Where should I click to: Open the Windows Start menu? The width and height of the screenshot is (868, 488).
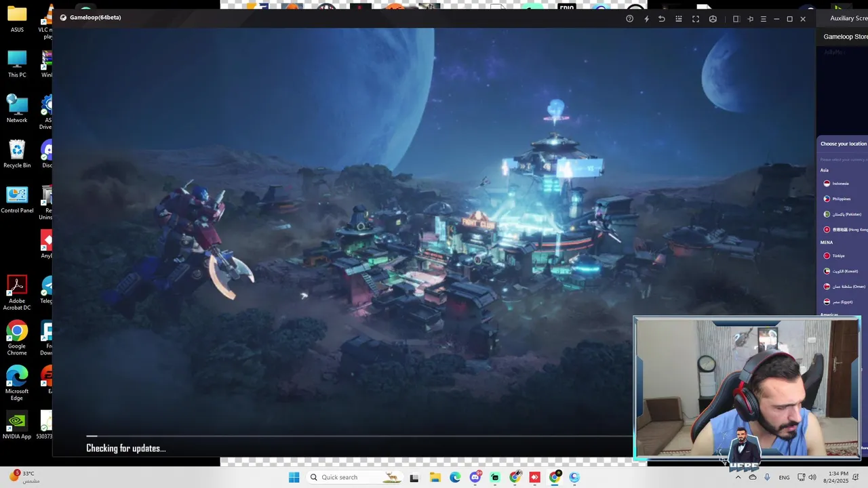coord(294,477)
